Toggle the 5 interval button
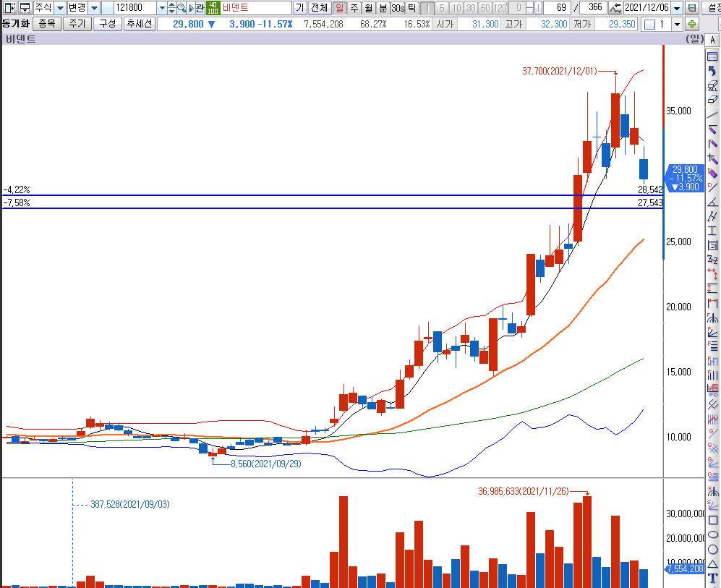 click(x=442, y=7)
